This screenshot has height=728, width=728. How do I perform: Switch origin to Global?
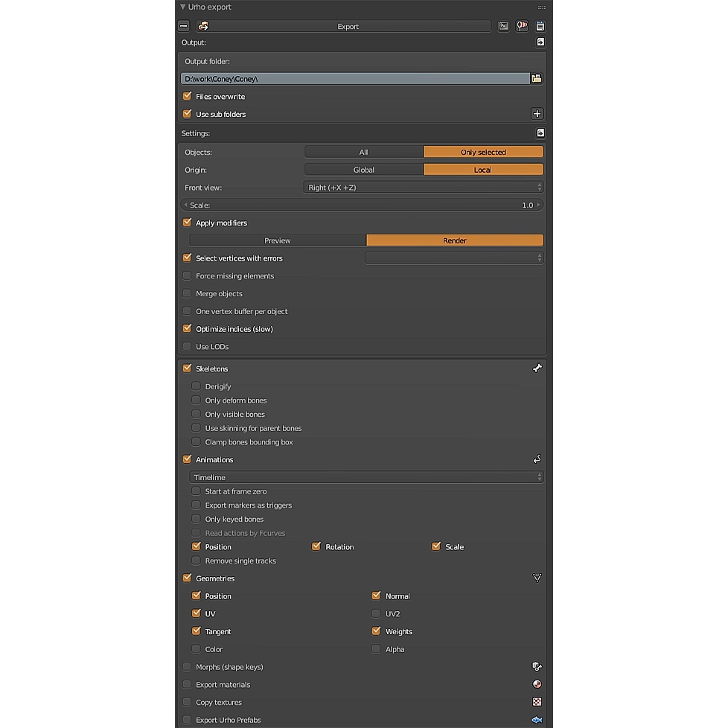364,170
